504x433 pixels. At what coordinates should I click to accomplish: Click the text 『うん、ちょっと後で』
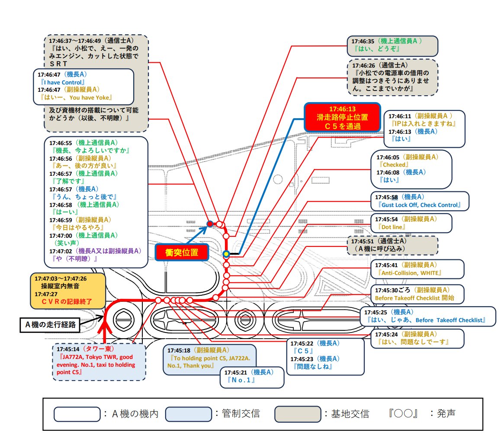84,197
